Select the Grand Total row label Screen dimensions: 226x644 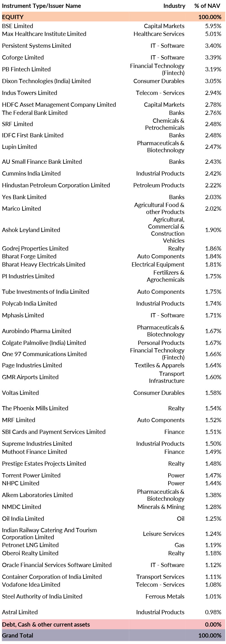[x=17, y=636]
